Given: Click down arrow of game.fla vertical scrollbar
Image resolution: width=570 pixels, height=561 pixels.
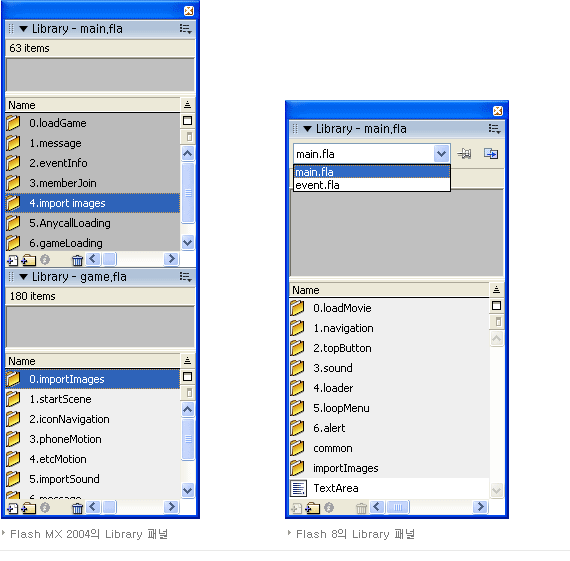Looking at the screenshot, I should (188, 490).
